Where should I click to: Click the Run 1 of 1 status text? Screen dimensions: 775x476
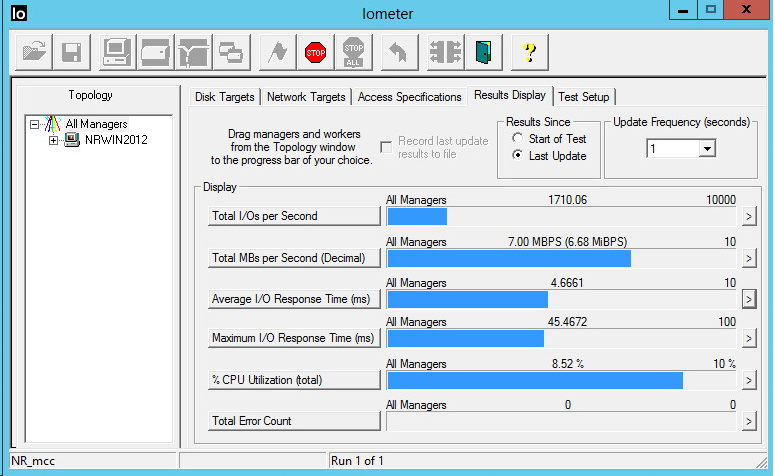click(357, 461)
